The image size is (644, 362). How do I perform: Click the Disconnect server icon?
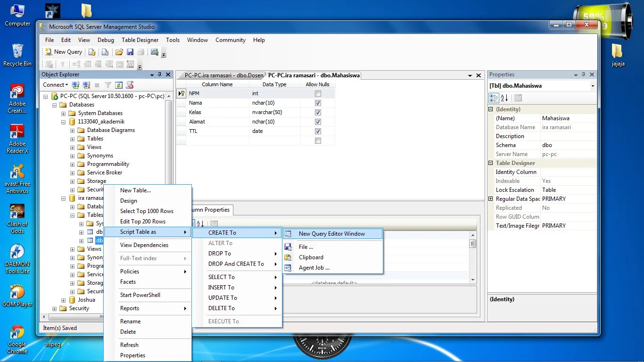click(86, 85)
